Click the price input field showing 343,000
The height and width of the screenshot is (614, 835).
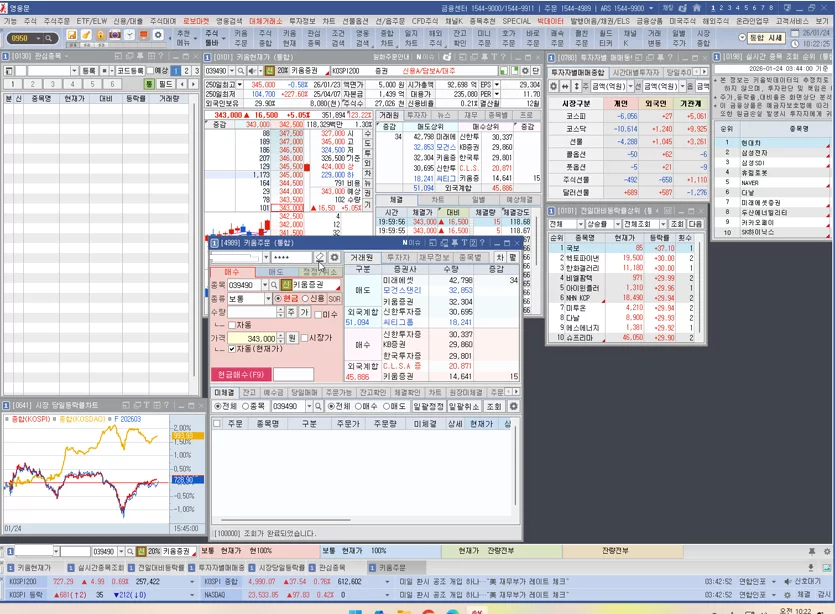point(252,338)
